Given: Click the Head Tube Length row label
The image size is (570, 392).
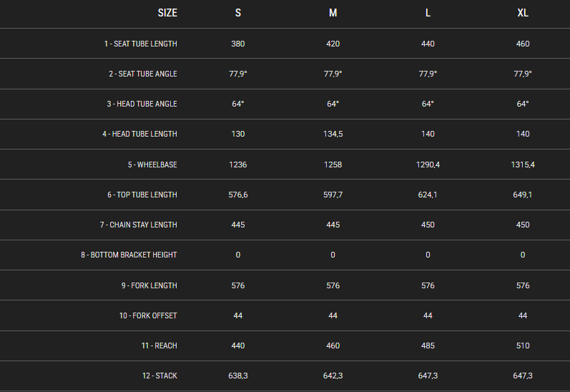Looking at the screenshot, I should [x=139, y=134].
